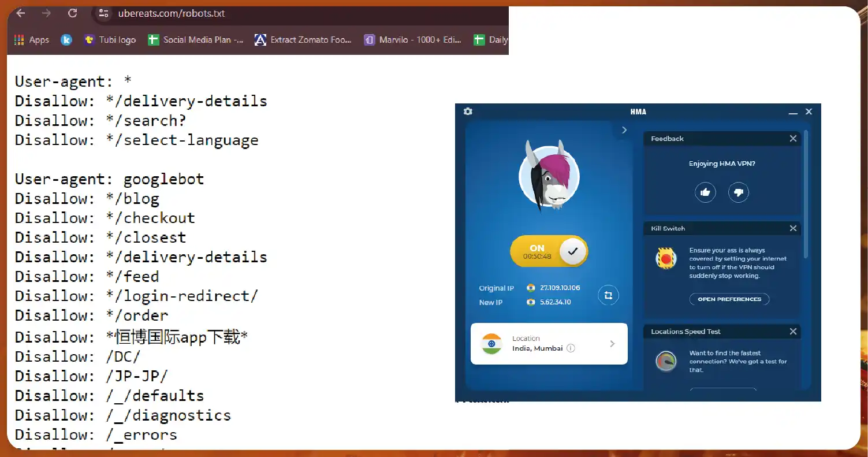Dismiss the Feedback card

(x=793, y=139)
